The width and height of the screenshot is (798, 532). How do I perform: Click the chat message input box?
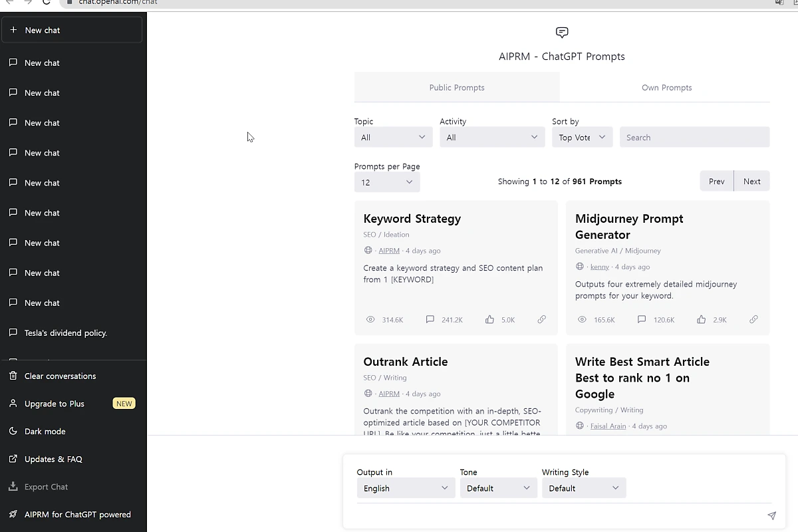(x=559, y=515)
